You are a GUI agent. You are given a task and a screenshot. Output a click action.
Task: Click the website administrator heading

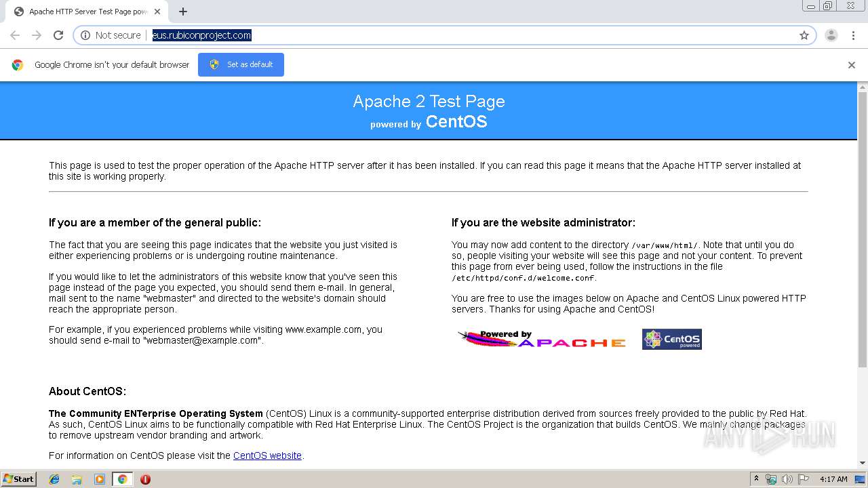tap(543, 222)
